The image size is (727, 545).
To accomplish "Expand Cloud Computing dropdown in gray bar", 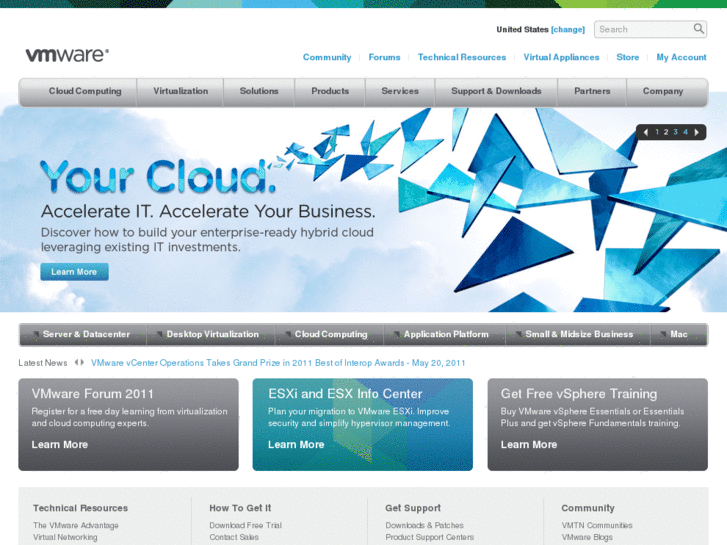I will (329, 334).
